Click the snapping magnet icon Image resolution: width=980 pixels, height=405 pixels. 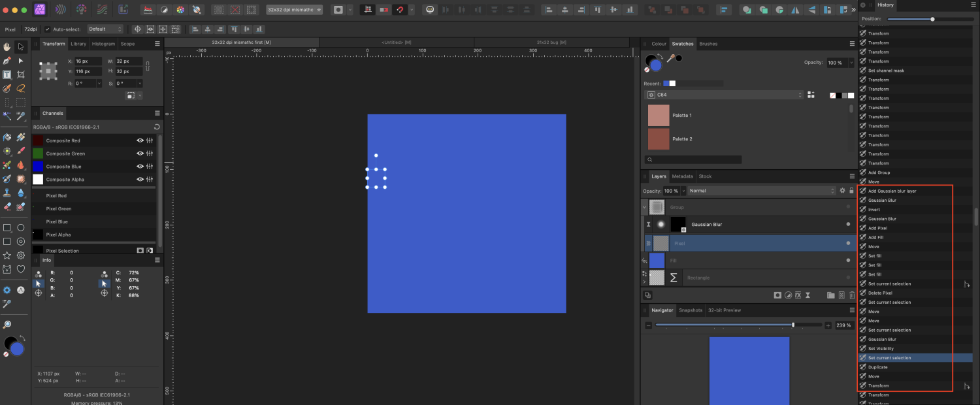399,10
